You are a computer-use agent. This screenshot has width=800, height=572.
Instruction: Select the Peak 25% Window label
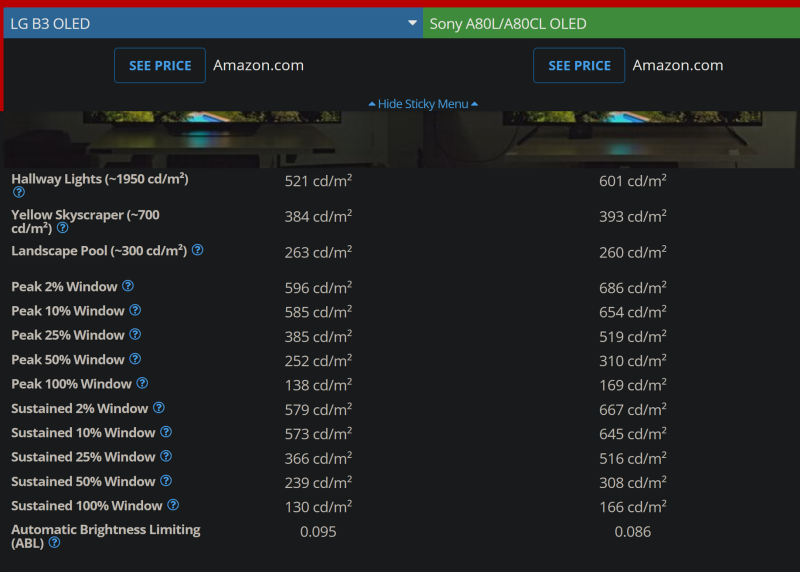click(x=68, y=335)
